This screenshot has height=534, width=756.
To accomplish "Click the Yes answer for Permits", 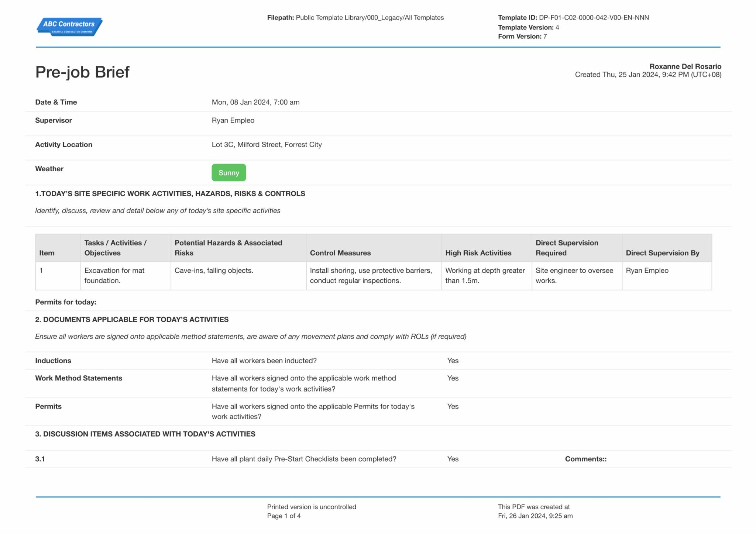I will [x=453, y=406].
